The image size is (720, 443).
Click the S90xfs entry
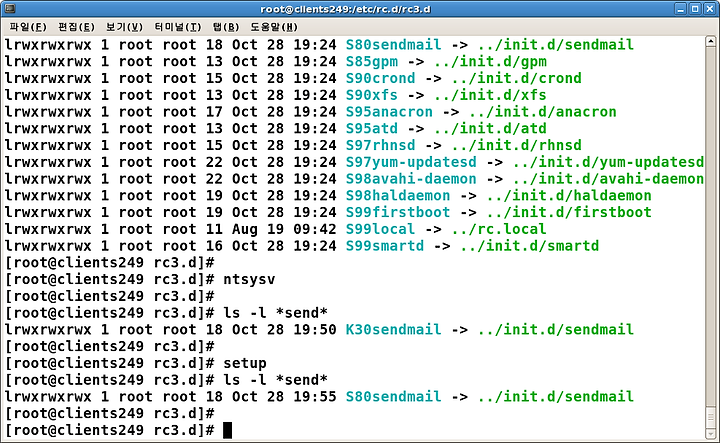[371, 95]
